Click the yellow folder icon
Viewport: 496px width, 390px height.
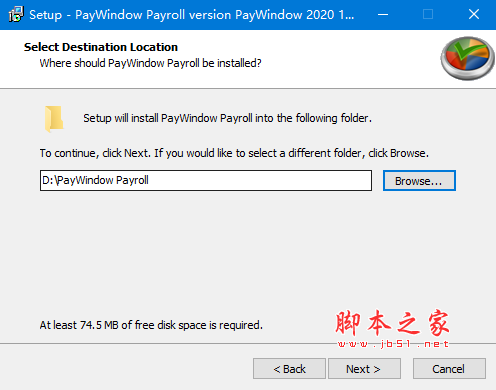[54, 119]
